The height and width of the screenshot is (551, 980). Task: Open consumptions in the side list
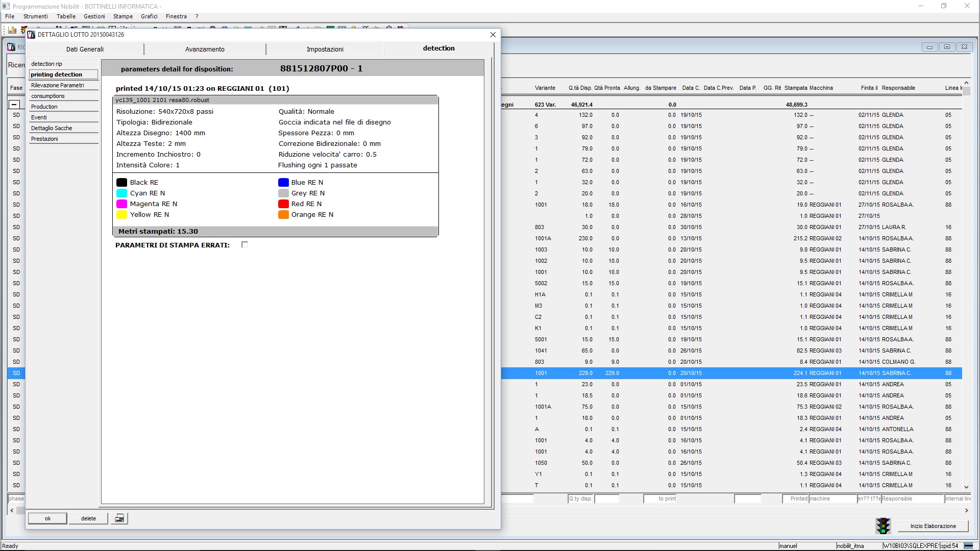click(x=63, y=96)
